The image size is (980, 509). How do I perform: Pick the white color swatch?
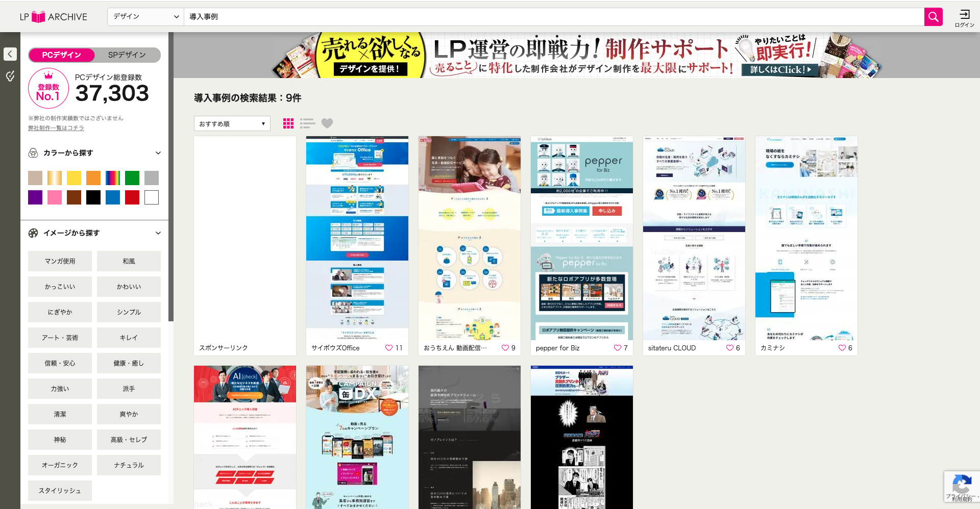click(152, 197)
